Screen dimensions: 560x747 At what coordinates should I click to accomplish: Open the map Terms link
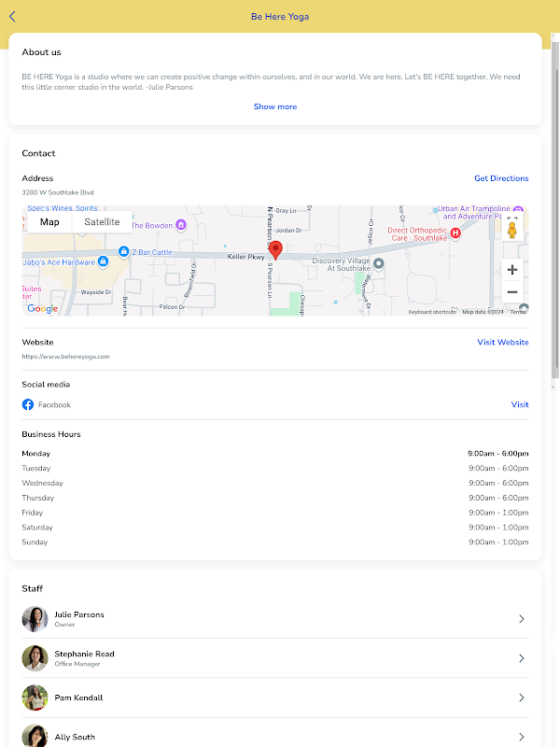click(518, 312)
